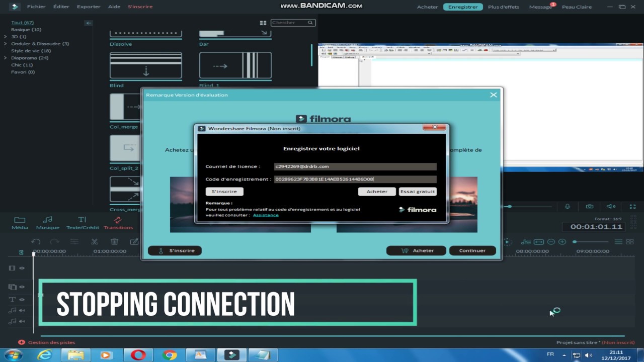Toggle visibility eye of video track
Image resolution: width=644 pixels, height=362 pixels.
tap(22, 268)
